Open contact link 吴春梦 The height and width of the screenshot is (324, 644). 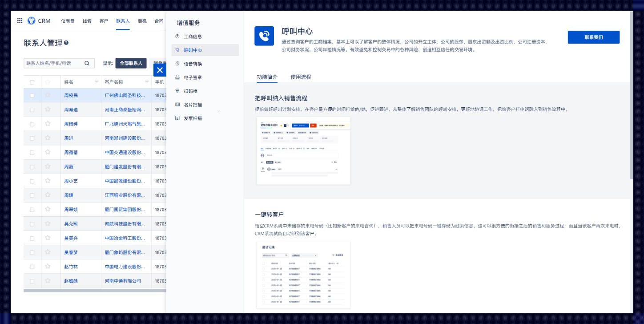click(x=71, y=252)
